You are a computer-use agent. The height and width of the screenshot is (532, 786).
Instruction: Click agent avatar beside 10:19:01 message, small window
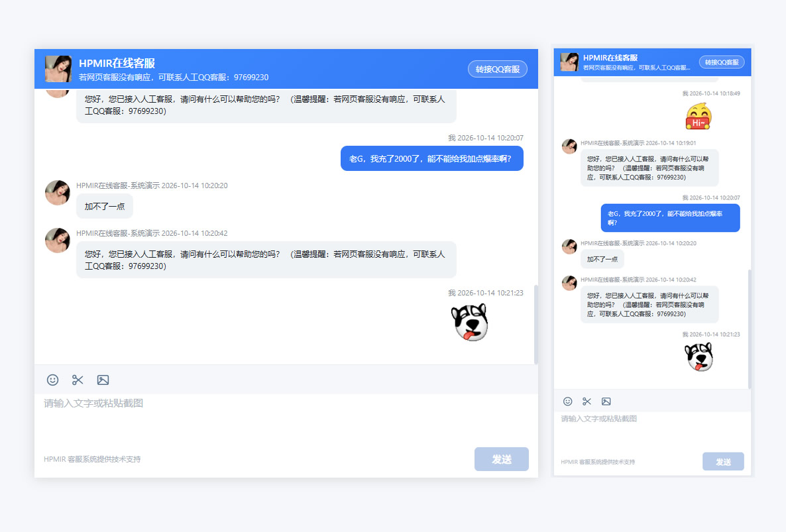coord(569,146)
